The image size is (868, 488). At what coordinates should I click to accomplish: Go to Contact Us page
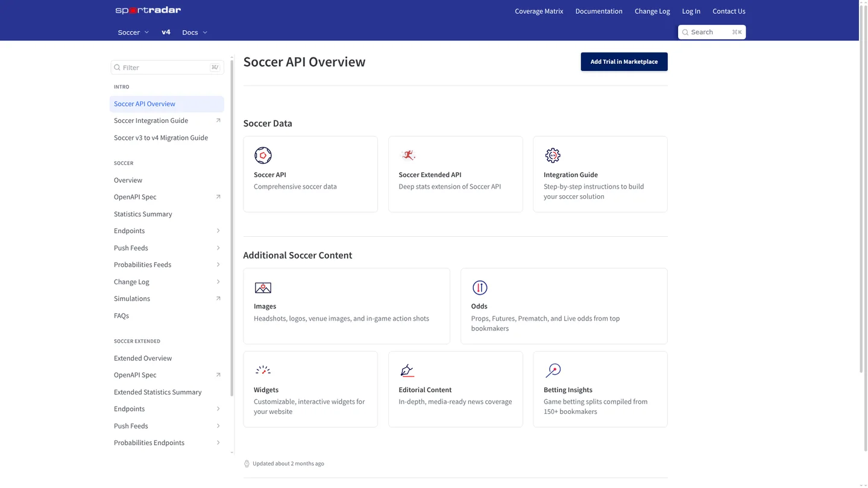click(x=729, y=11)
